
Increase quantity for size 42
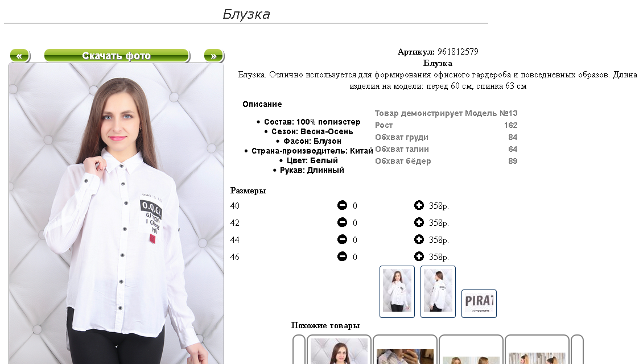[x=419, y=222]
